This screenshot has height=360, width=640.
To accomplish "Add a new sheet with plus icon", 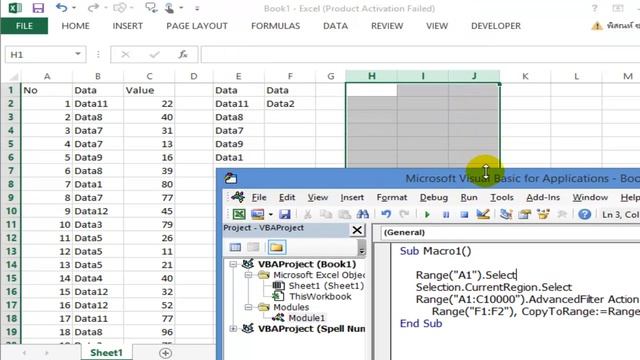I will pos(165,353).
